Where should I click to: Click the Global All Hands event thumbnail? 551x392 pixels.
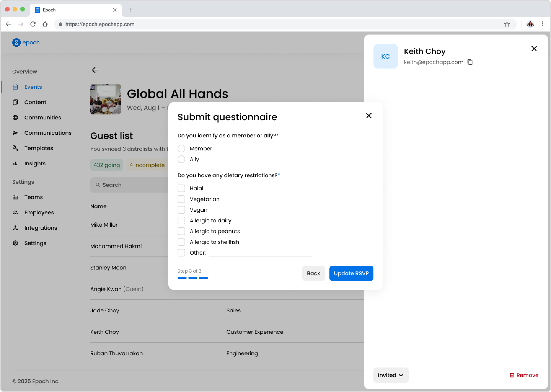(x=105, y=99)
